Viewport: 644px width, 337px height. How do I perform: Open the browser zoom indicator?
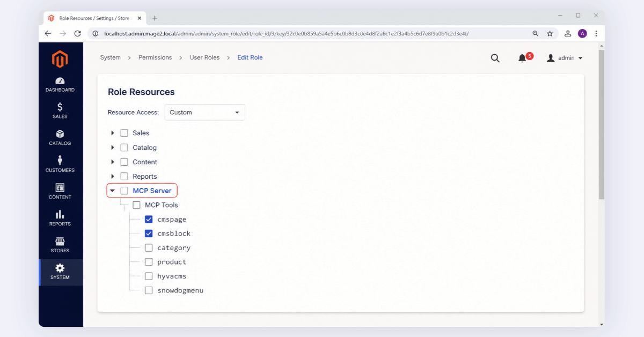tap(535, 33)
